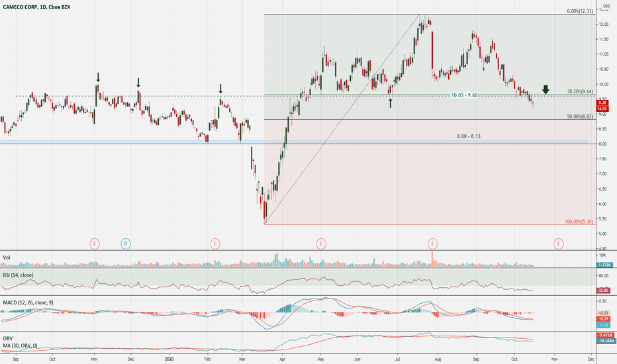Click the 8.00 - 8.13 zone label
The height and width of the screenshot is (364, 617).
[469, 136]
